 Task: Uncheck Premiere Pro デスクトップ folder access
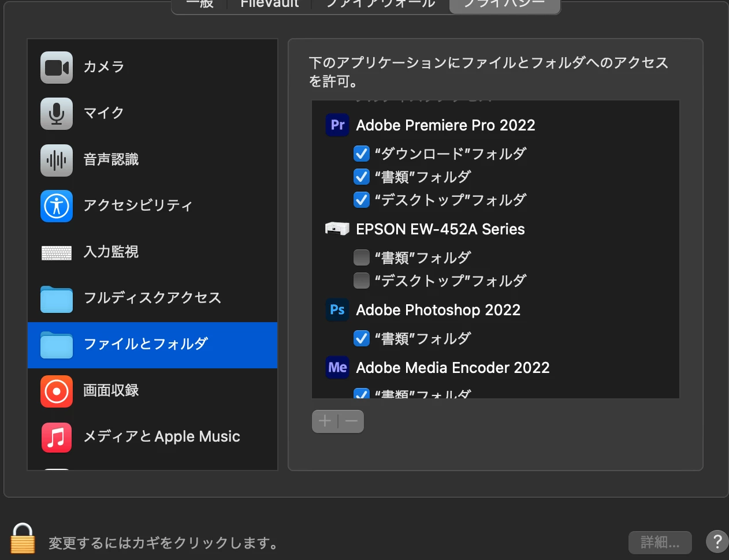[x=362, y=200]
